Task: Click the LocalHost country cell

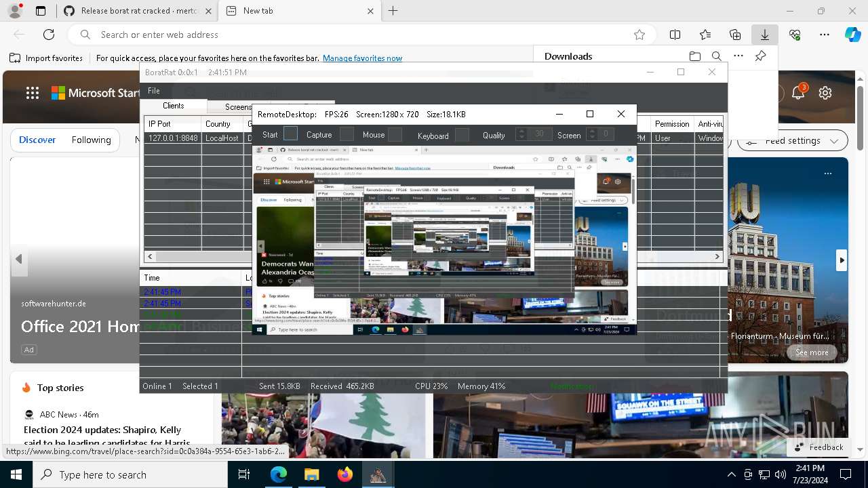Action: [222, 138]
